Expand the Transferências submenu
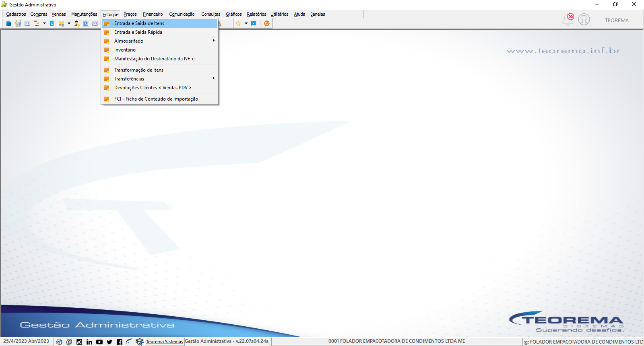 tap(159, 79)
